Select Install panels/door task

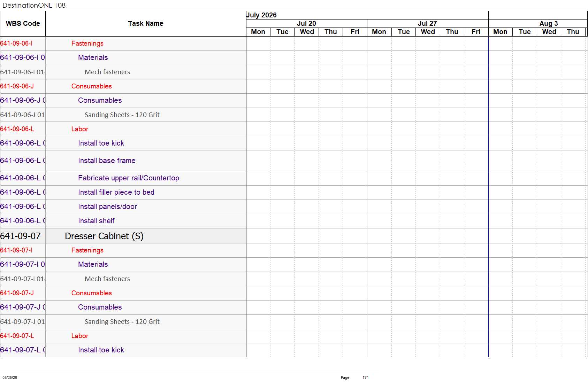pyautogui.click(x=107, y=206)
